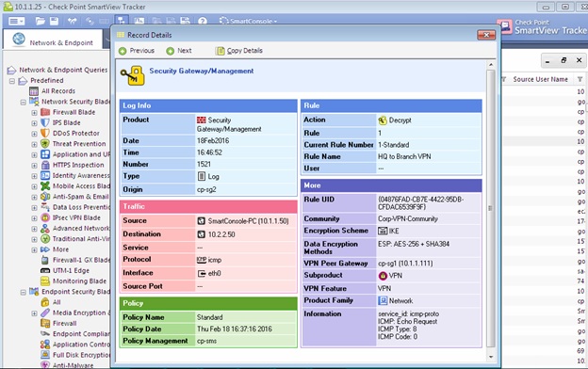This screenshot has height=369, width=588.
Task: Select UTM-1 Edge icon
Action: click(x=45, y=270)
